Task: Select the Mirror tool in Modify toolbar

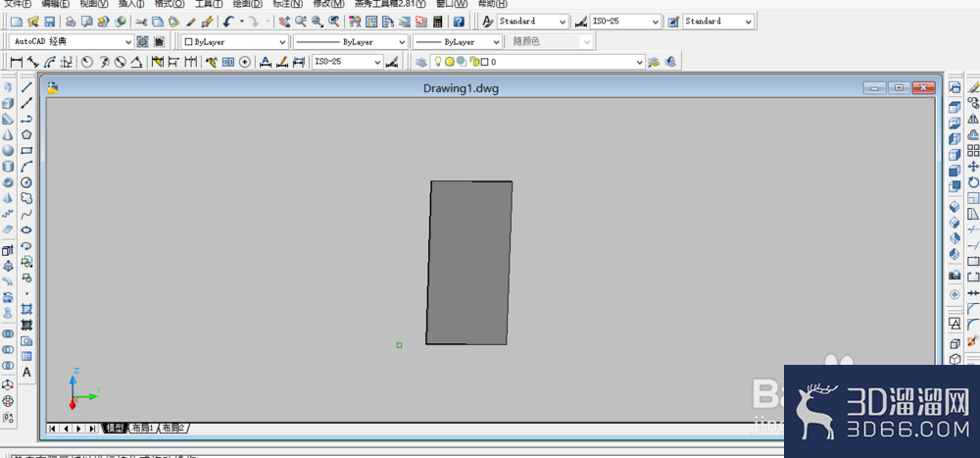Action: click(x=973, y=119)
